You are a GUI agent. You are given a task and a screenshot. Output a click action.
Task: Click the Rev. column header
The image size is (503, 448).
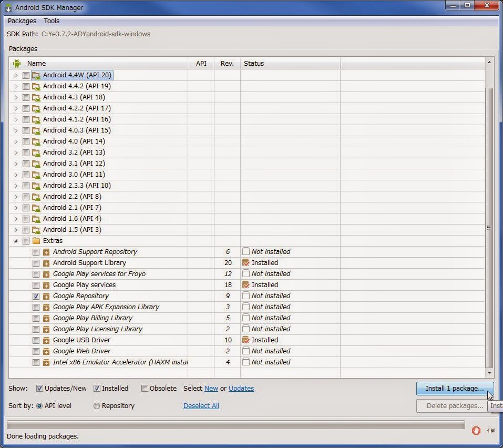pyautogui.click(x=227, y=63)
